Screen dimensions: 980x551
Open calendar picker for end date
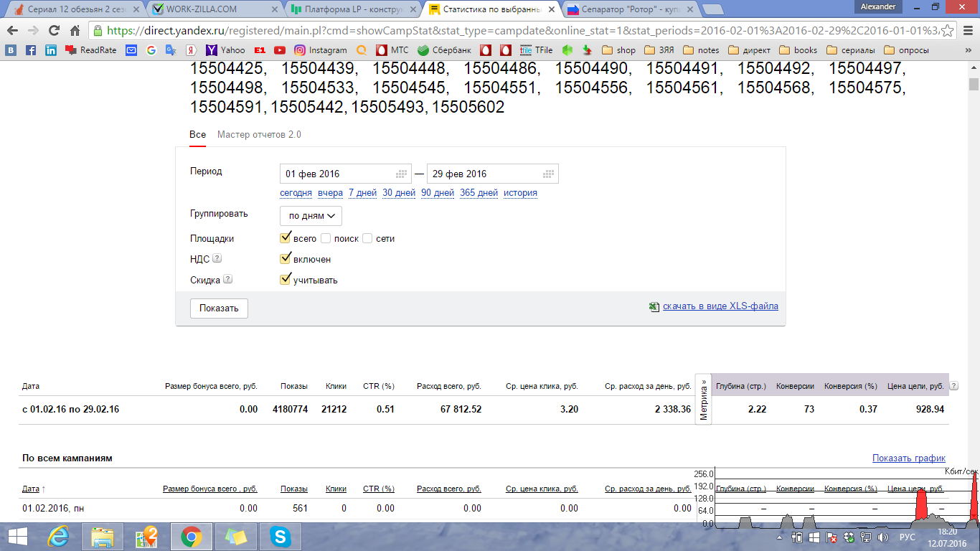pos(549,174)
